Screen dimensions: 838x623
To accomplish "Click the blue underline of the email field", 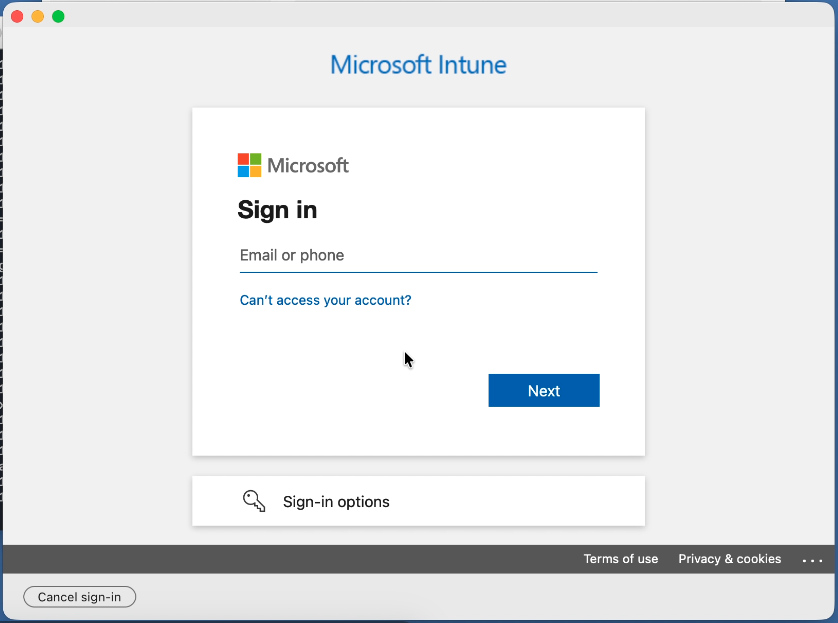I will [x=418, y=270].
